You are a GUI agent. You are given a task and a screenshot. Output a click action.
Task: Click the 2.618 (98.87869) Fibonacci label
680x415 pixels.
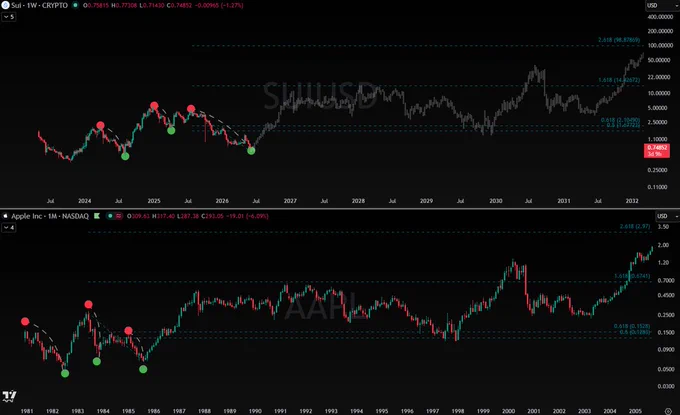pyautogui.click(x=619, y=40)
